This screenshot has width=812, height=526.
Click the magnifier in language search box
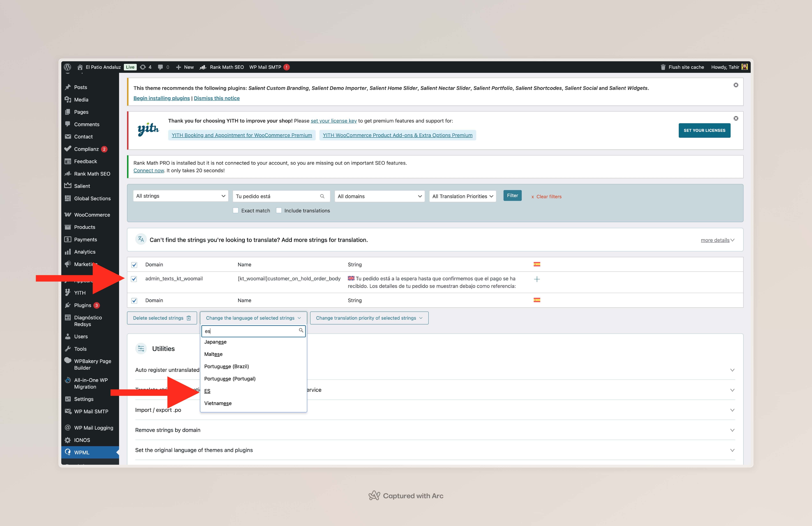(x=301, y=330)
